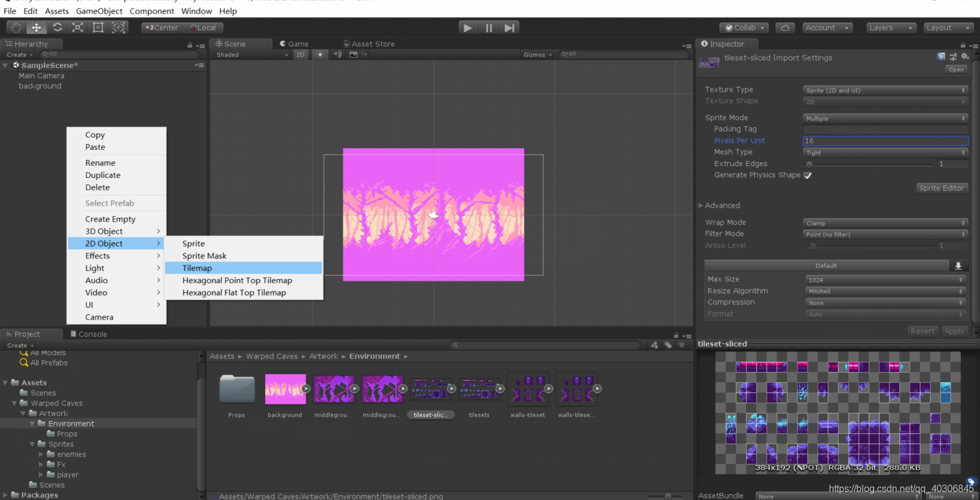Image resolution: width=980 pixels, height=500 pixels.
Task: Open Texture Type dropdown
Action: click(885, 90)
